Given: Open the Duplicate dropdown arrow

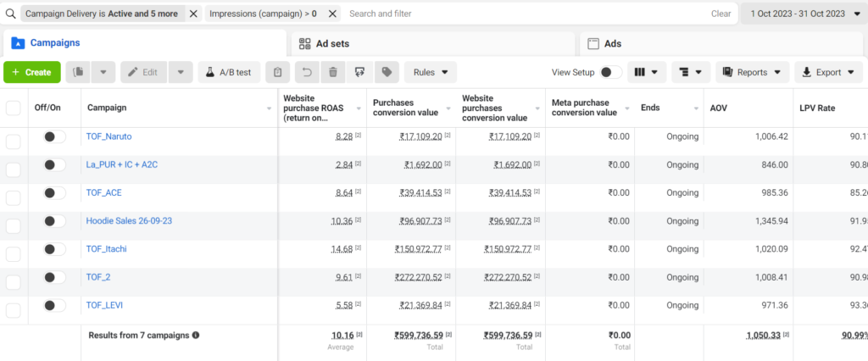Looking at the screenshot, I should click(x=103, y=72).
